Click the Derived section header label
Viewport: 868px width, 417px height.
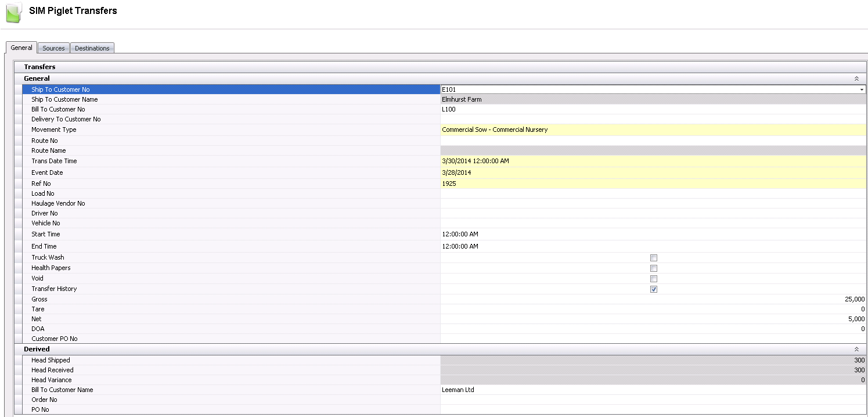pyautogui.click(x=37, y=349)
